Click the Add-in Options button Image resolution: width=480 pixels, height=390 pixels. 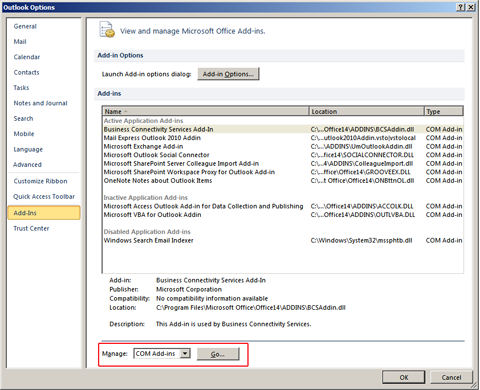(228, 74)
